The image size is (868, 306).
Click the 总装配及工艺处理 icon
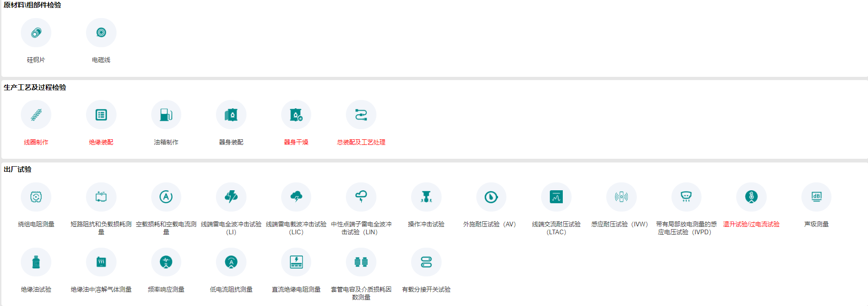361,115
